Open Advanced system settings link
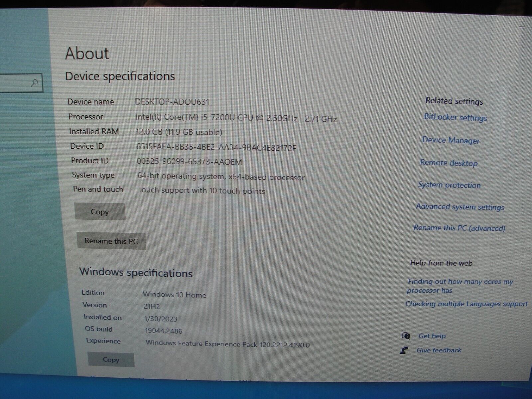The image size is (532, 399). (x=460, y=207)
